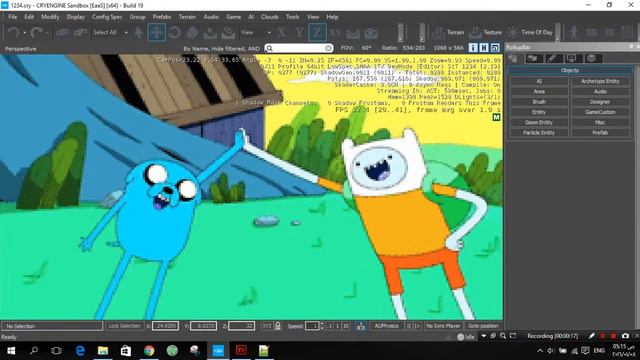Toggle the H helpers icon

click(484, 48)
